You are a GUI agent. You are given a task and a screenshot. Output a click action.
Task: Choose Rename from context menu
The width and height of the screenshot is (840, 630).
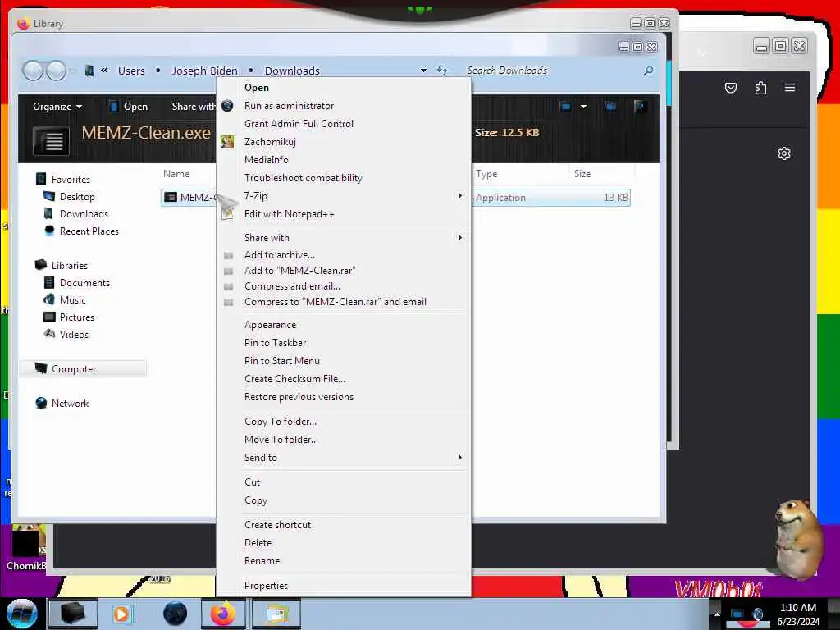(x=262, y=561)
